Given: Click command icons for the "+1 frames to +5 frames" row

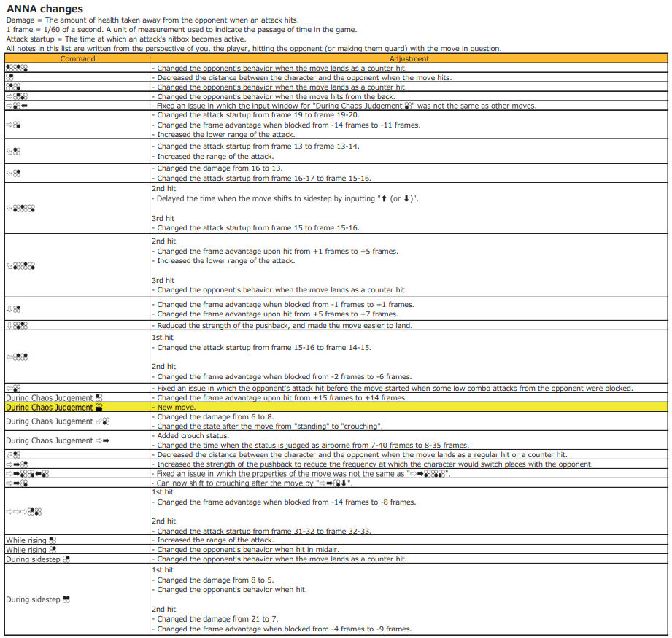Looking at the screenshot, I should [20, 266].
